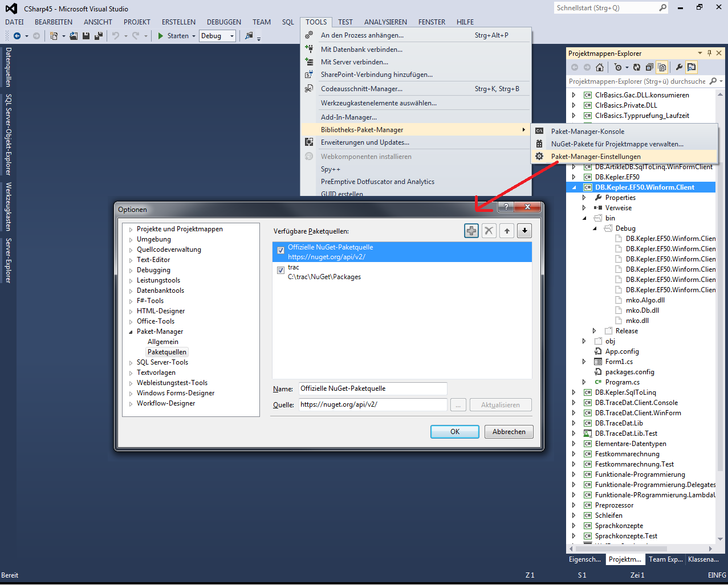The height and width of the screenshot is (585, 728).
Task: Select Paketquellen under Paket-Manager
Action: point(167,352)
